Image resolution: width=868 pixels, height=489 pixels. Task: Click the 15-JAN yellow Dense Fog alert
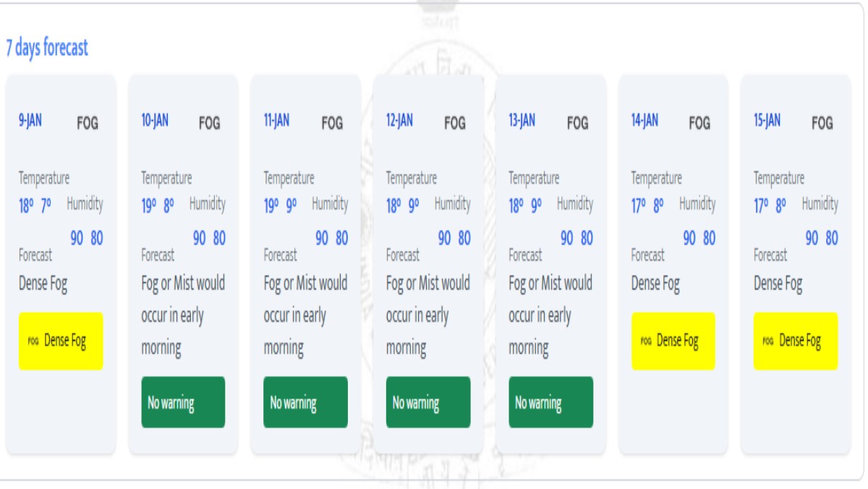coord(796,341)
